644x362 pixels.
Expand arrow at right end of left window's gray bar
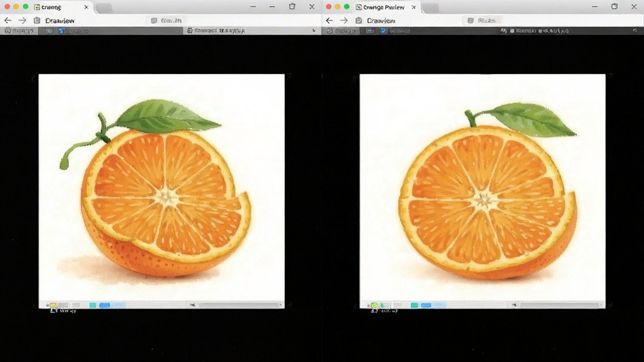click(x=314, y=30)
